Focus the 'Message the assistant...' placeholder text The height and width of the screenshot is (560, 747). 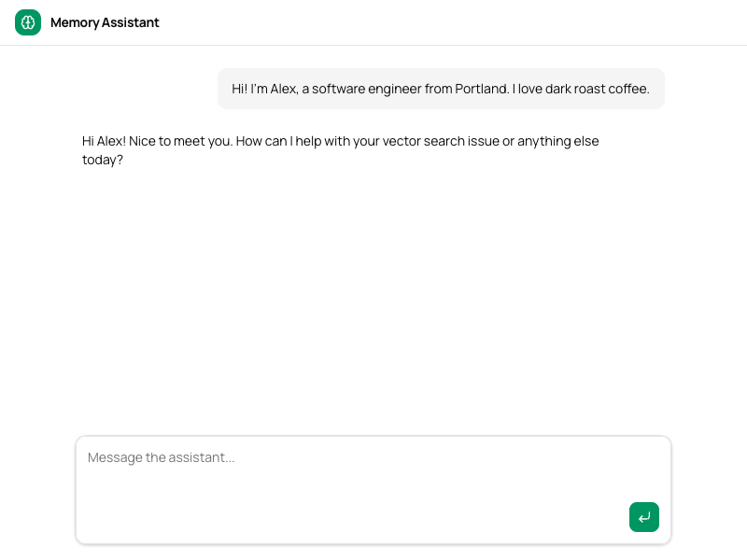(x=161, y=457)
